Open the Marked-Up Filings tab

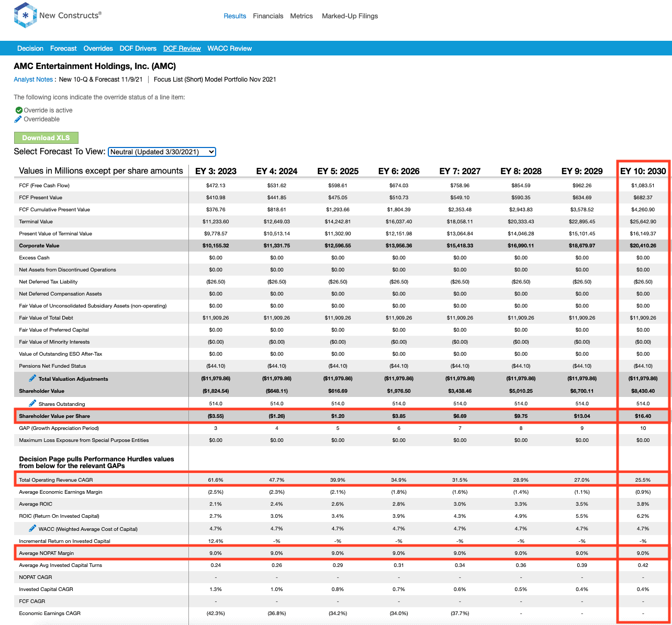350,16
